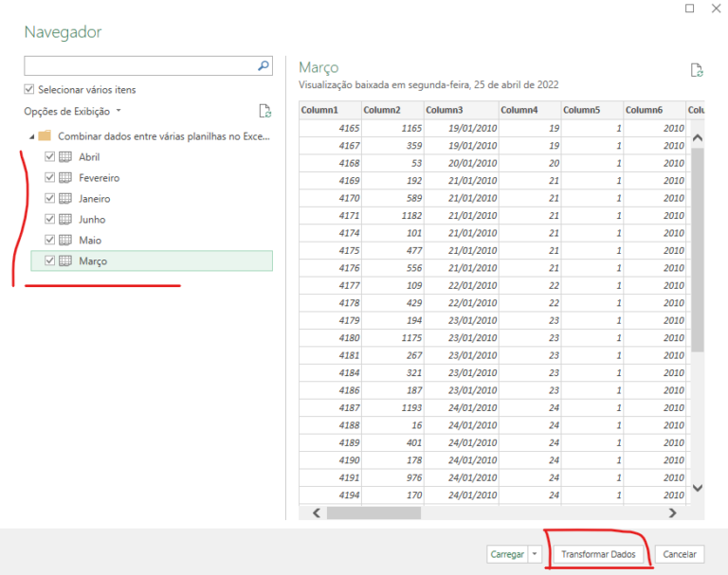Viewport: 728px width, 575px height.
Task: Uncheck the Fevereiro sheet checkbox
Action: pyautogui.click(x=49, y=178)
